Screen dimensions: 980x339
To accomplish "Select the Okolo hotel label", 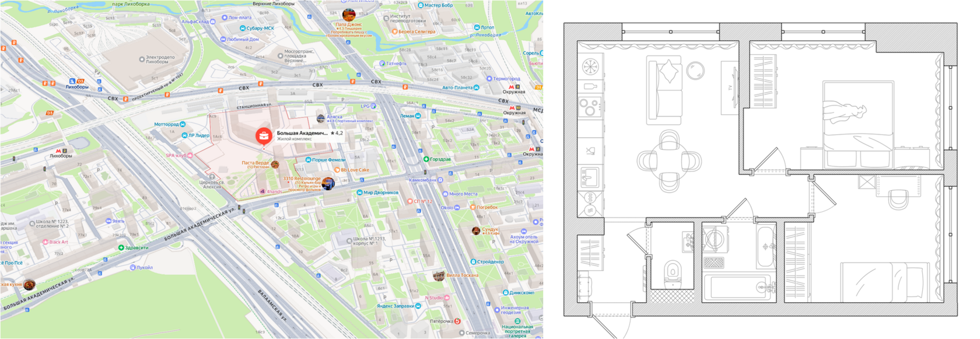I will 447,207.
